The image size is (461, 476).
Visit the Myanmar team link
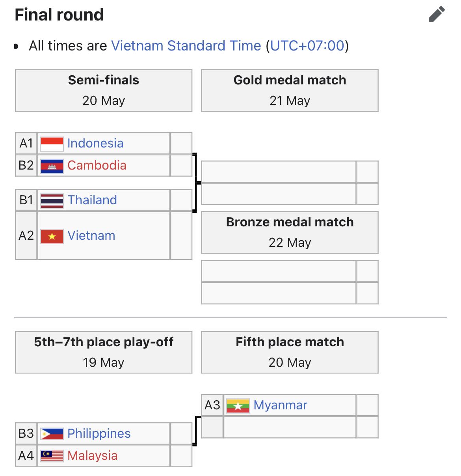pos(280,405)
